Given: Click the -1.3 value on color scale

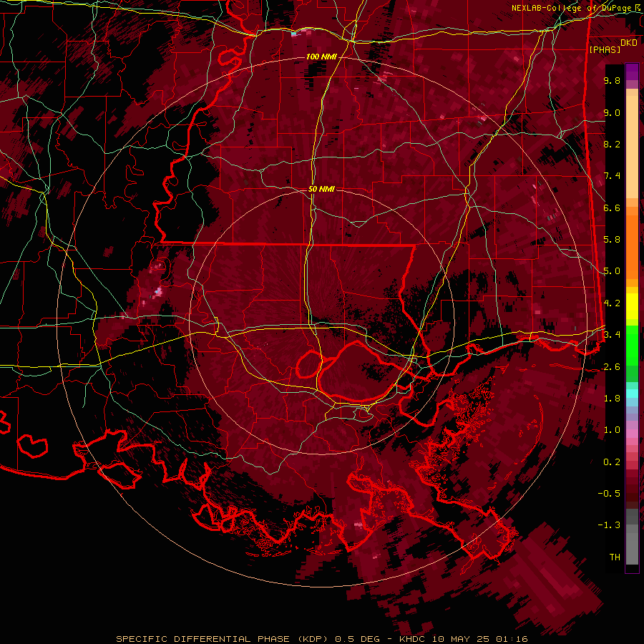Looking at the screenshot, I should point(609,525).
